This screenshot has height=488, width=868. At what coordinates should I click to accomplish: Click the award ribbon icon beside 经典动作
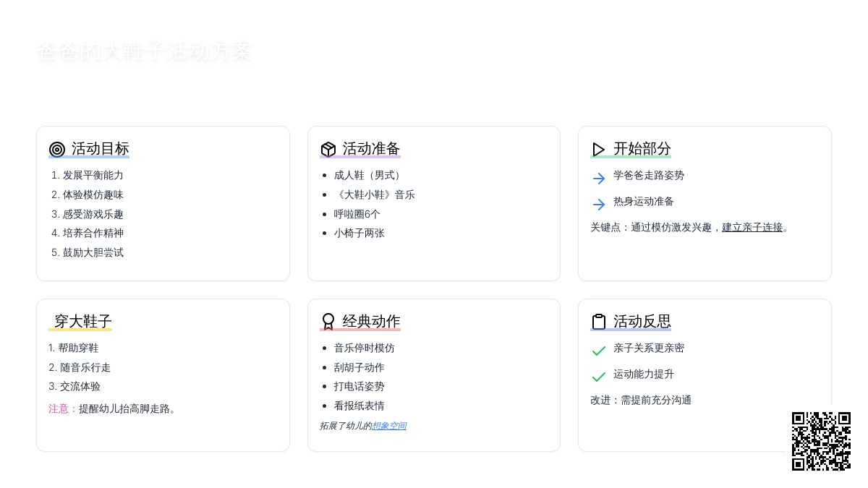tap(328, 322)
